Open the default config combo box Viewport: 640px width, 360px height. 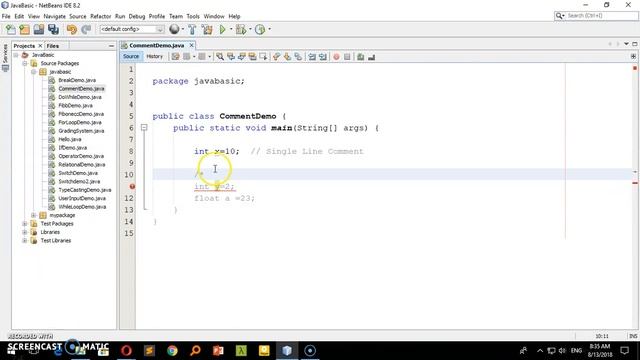pyautogui.click(x=131, y=29)
